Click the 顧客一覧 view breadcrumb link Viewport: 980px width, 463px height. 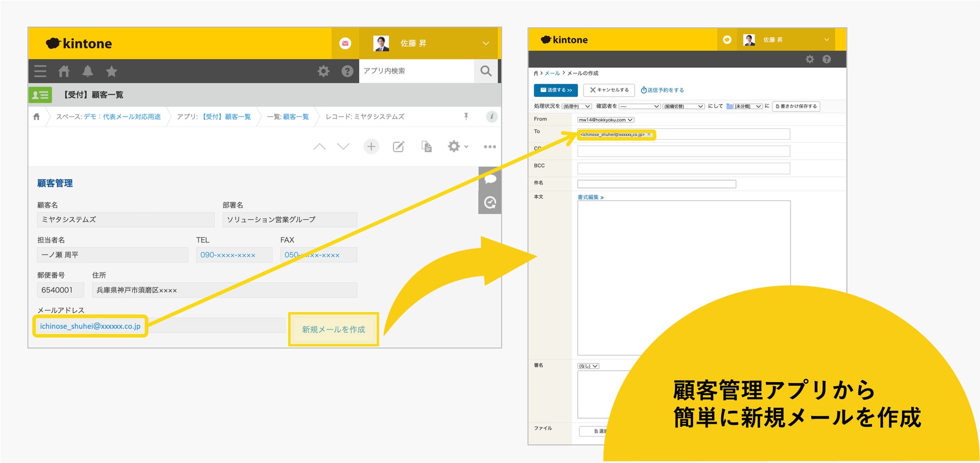(x=296, y=117)
